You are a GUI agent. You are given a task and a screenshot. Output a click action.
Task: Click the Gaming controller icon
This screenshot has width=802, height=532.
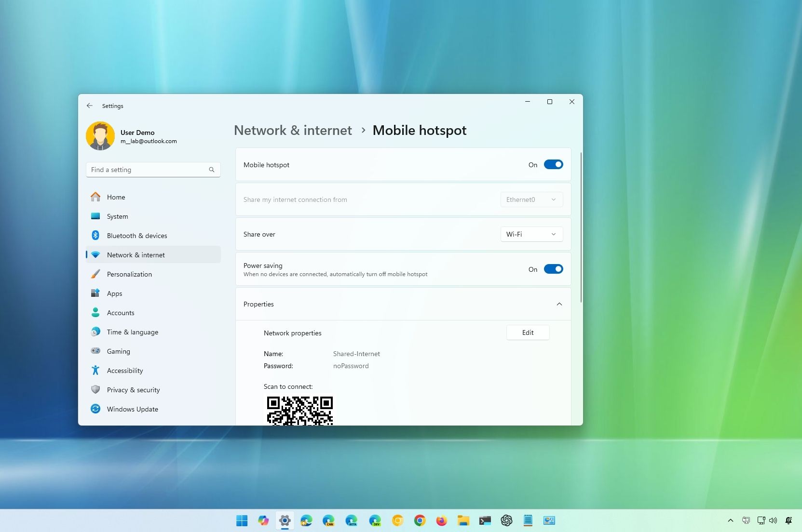point(95,351)
